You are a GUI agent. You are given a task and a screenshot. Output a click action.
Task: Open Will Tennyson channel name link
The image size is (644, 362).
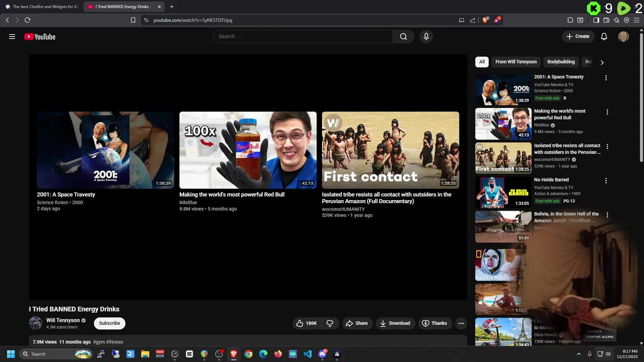[63, 320]
